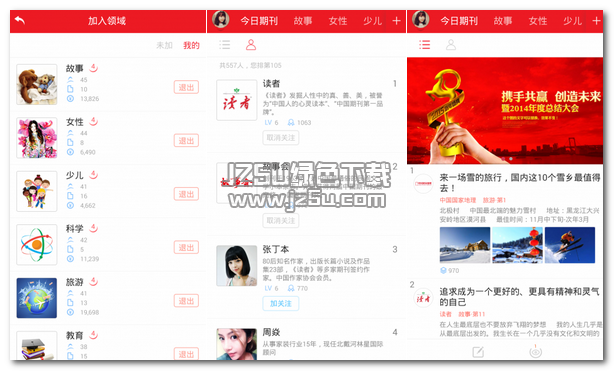Click 退出 button for 科学
Screen dimensions: 614x371
point(186,248)
